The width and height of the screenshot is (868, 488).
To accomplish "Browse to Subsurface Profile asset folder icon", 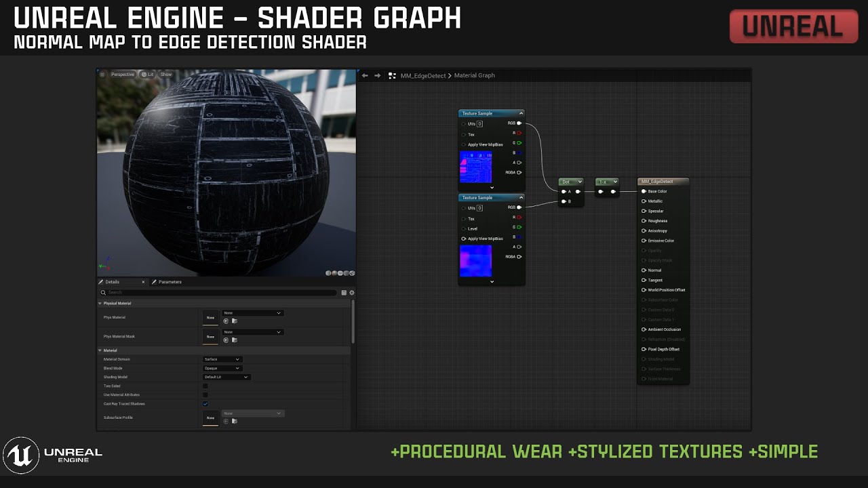I will (234, 421).
